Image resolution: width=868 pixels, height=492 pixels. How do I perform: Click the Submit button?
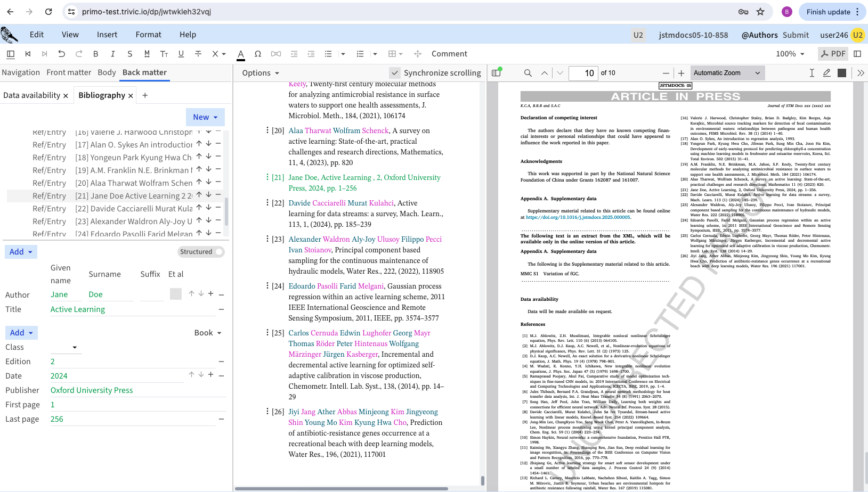796,35
